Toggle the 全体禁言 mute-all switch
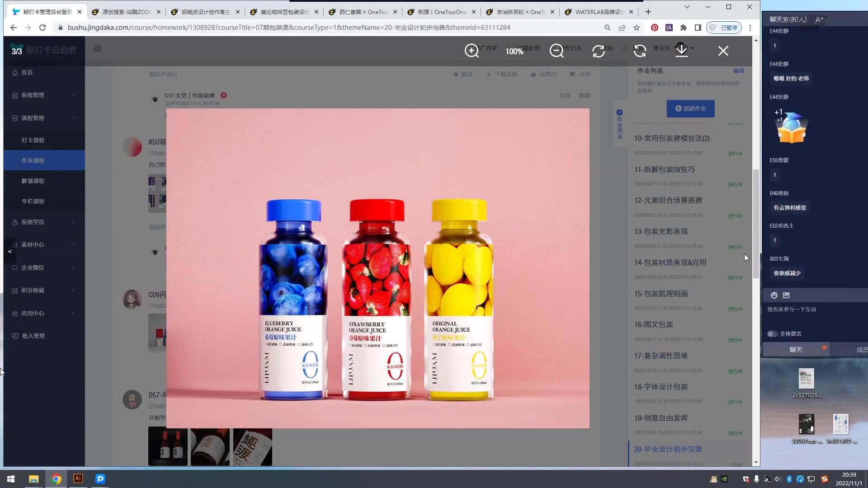The image size is (868, 488). point(772,333)
